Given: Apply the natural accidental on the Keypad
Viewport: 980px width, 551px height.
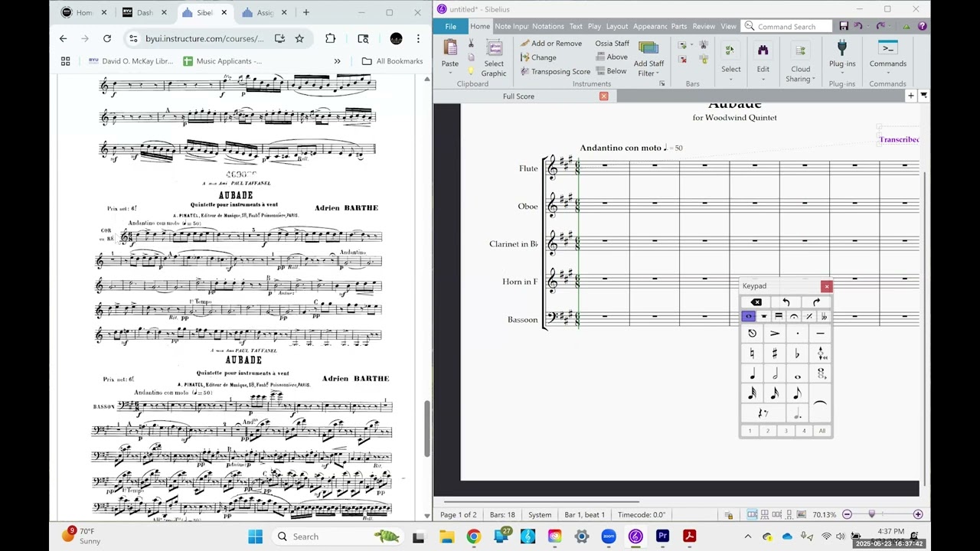Looking at the screenshot, I should (753, 354).
